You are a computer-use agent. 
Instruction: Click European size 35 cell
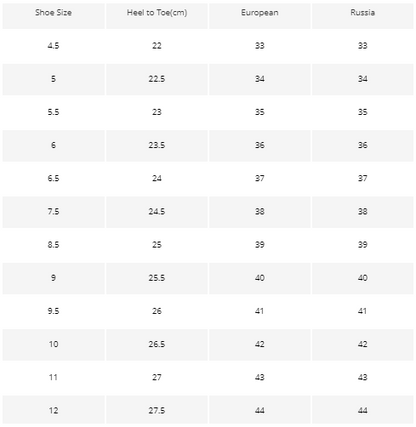pyautogui.click(x=260, y=112)
